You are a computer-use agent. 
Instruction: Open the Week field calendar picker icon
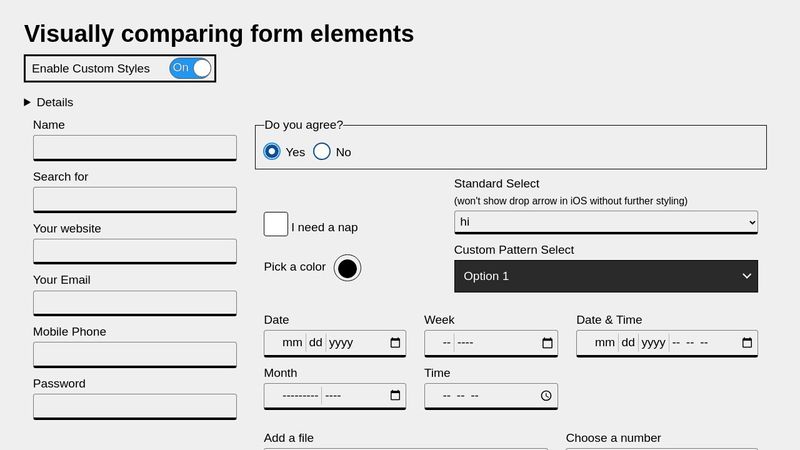tap(547, 343)
